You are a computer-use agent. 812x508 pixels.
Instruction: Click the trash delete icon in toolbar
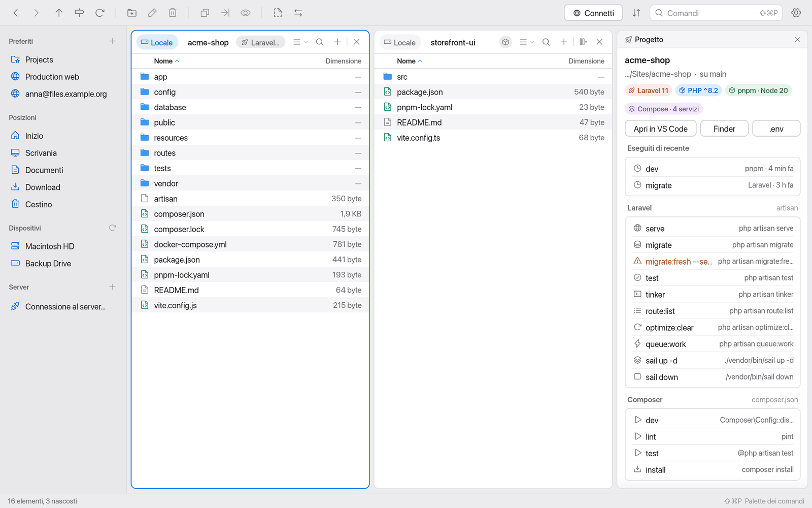click(173, 13)
